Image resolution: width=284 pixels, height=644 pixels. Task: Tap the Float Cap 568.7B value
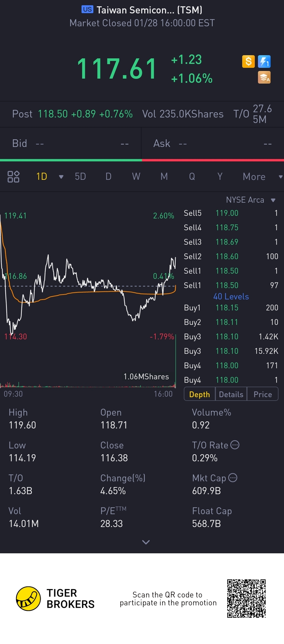tap(206, 524)
